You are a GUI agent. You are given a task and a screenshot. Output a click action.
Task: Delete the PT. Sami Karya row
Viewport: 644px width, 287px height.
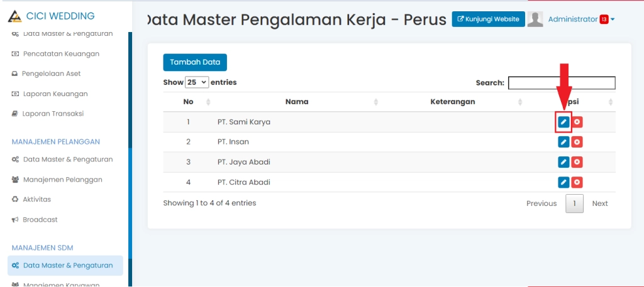tap(577, 122)
